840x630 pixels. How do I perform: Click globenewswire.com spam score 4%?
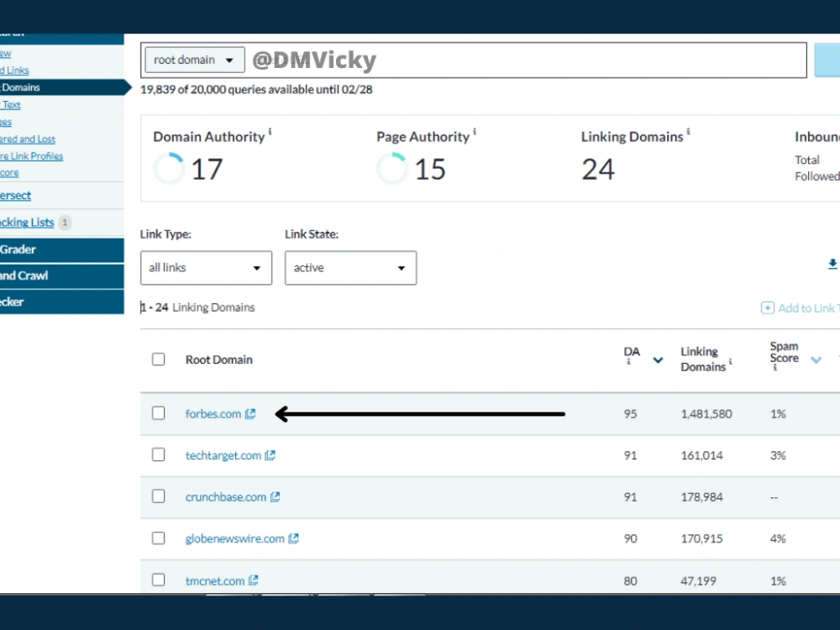(x=778, y=538)
